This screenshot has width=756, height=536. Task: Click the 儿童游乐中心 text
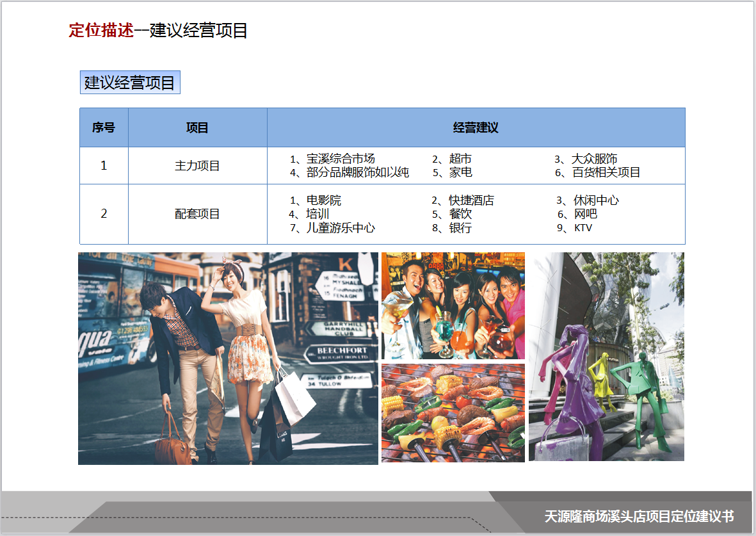point(340,228)
